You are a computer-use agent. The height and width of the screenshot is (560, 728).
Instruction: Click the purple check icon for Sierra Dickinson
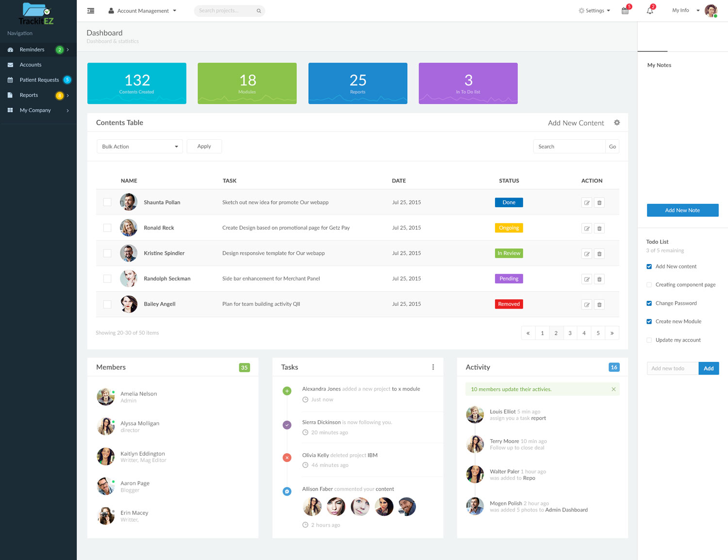[x=287, y=425]
